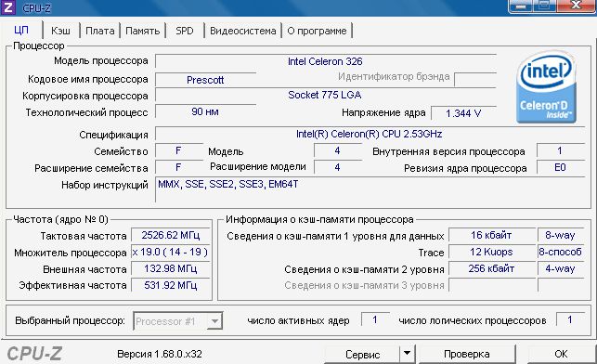Show the О программе tab
This screenshot has width=597, height=364.
tap(317, 31)
